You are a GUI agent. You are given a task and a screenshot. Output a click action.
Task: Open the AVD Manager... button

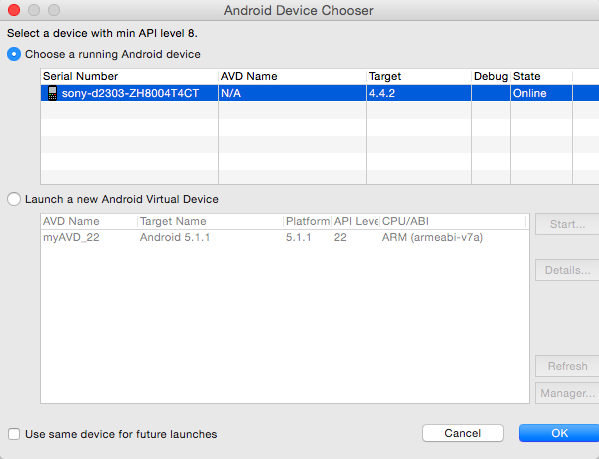click(567, 393)
